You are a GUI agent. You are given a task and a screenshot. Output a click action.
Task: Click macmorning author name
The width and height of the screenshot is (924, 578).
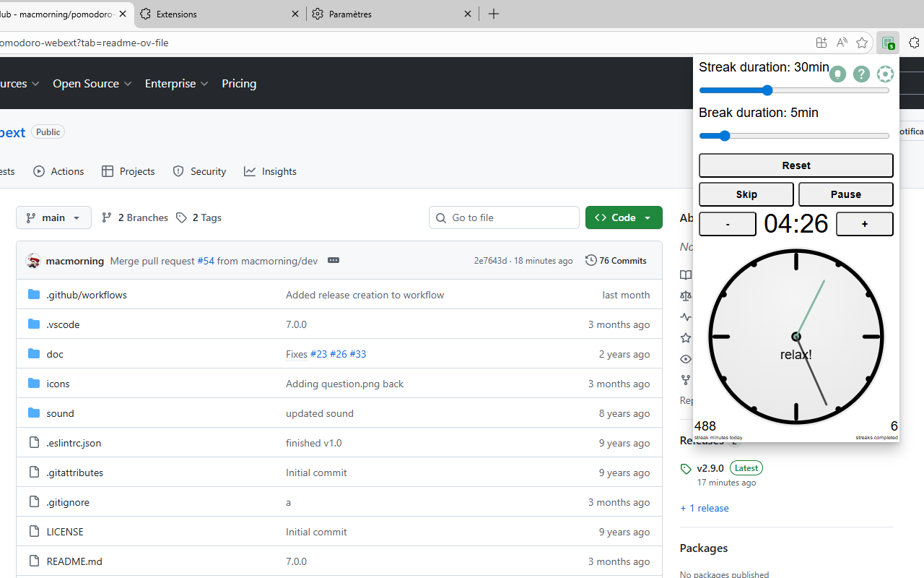75,261
